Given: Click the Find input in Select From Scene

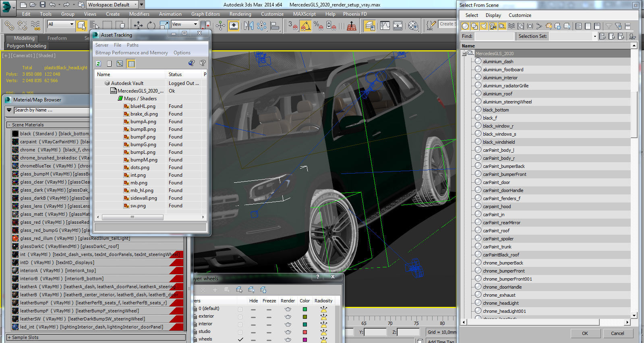Looking at the screenshot, I should click(495, 36).
